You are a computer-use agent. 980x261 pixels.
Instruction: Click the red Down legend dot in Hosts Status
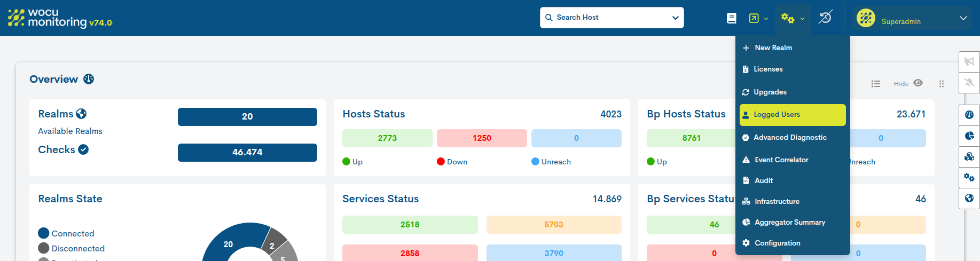[441, 162]
